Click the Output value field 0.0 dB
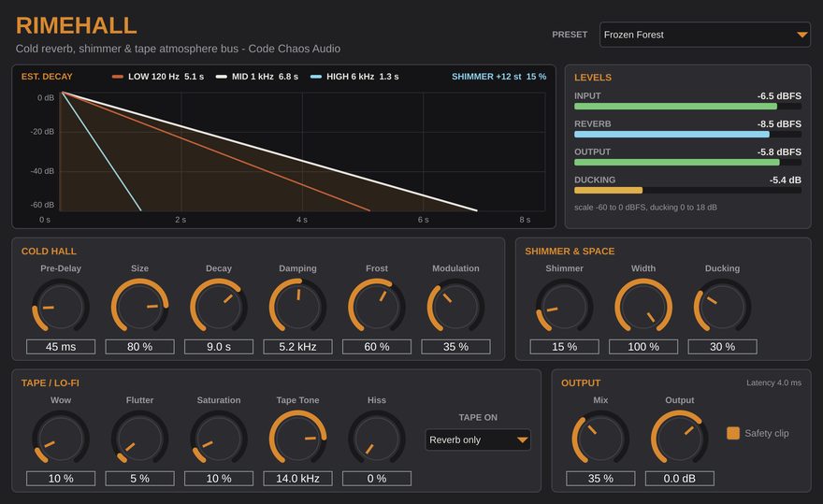The height and width of the screenshot is (504, 823). point(680,478)
